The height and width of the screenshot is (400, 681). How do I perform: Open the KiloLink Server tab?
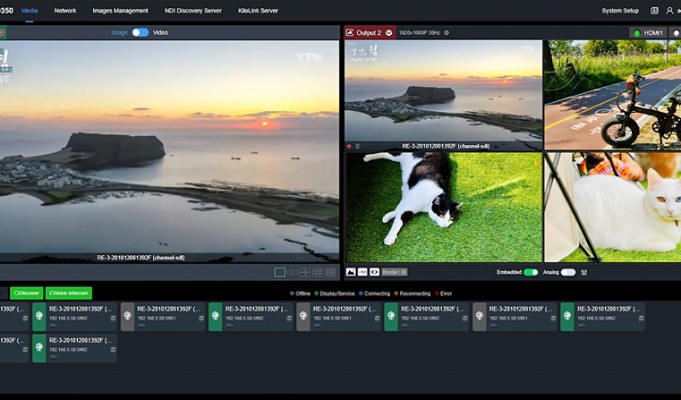point(258,10)
